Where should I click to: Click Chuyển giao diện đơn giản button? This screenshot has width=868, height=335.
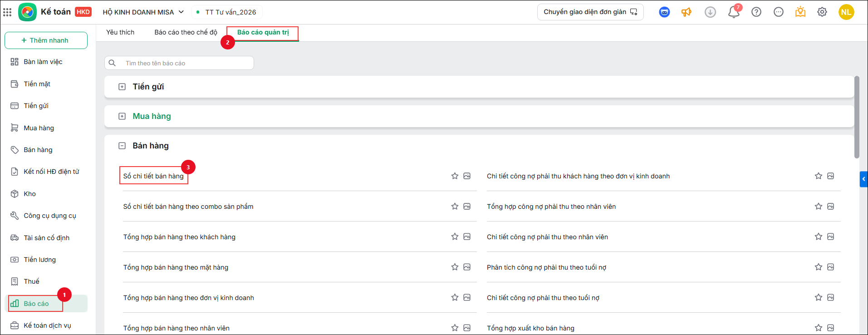point(590,12)
